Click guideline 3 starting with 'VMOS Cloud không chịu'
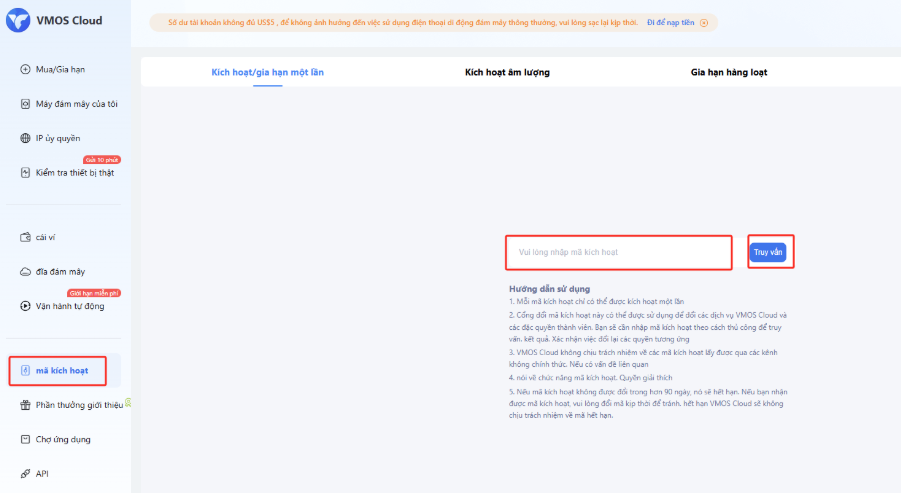The height and width of the screenshot is (493, 901). (x=643, y=358)
